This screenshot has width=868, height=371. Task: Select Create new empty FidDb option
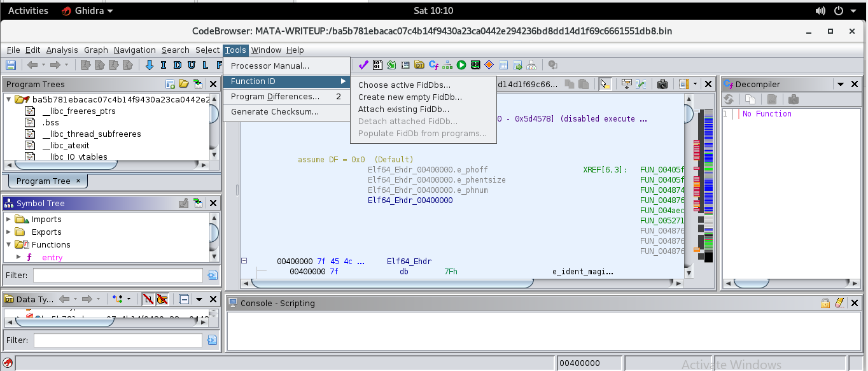(x=423, y=97)
